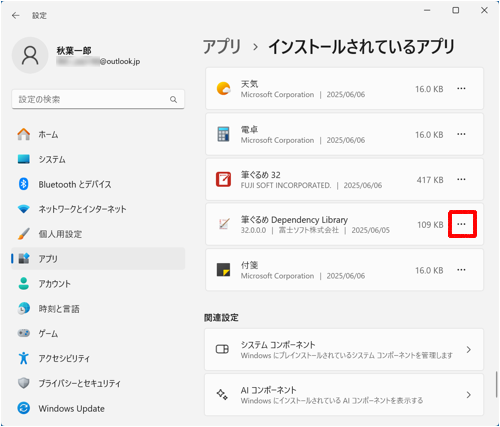Click the システム monitor icon

pyautogui.click(x=24, y=159)
